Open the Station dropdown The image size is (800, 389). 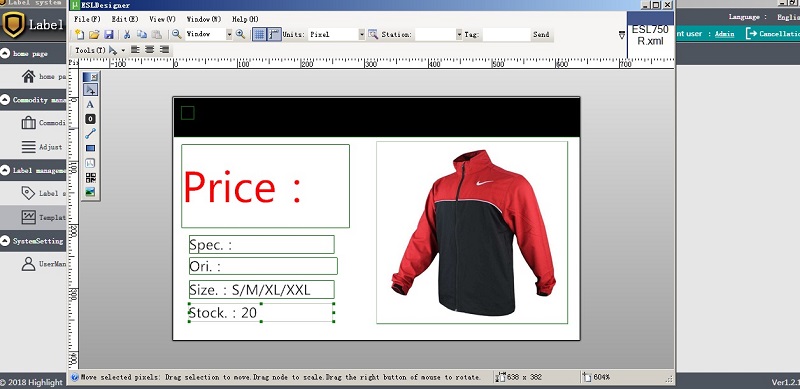(459, 34)
